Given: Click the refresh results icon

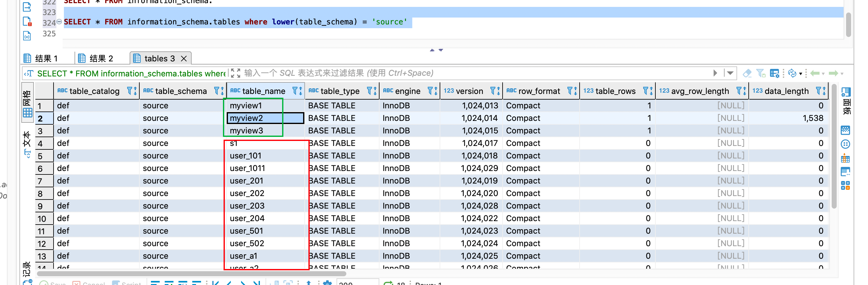Looking at the screenshot, I should 792,73.
